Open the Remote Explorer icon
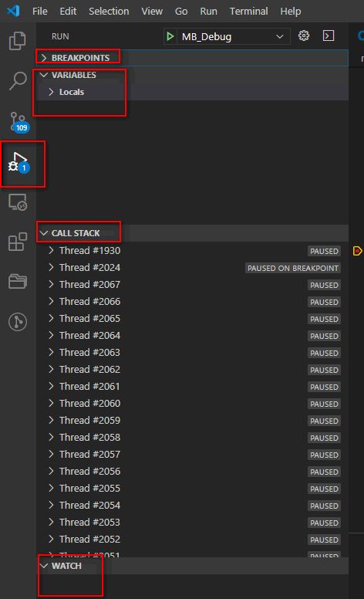The image size is (364, 599). 18,202
